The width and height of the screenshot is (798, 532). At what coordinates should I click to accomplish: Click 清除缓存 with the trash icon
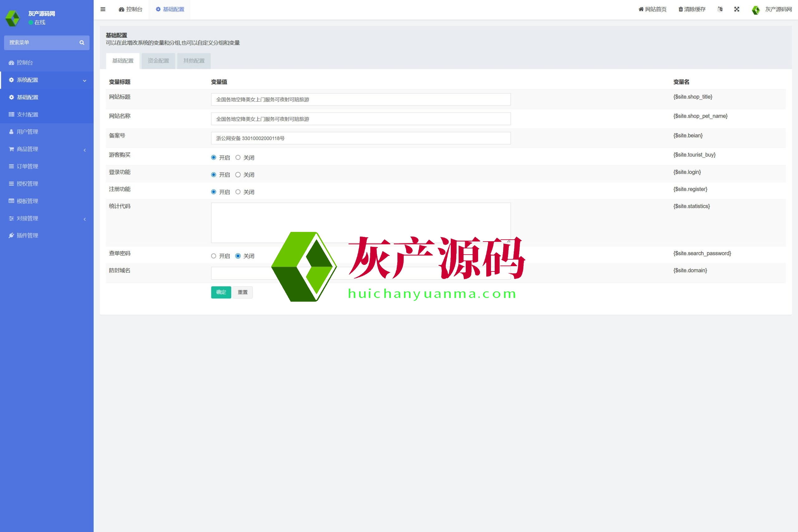tap(692, 9)
